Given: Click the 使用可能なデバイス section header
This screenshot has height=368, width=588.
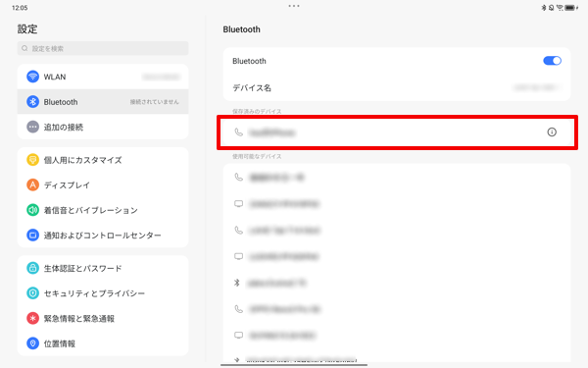Looking at the screenshot, I should click(x=257, y=156).
